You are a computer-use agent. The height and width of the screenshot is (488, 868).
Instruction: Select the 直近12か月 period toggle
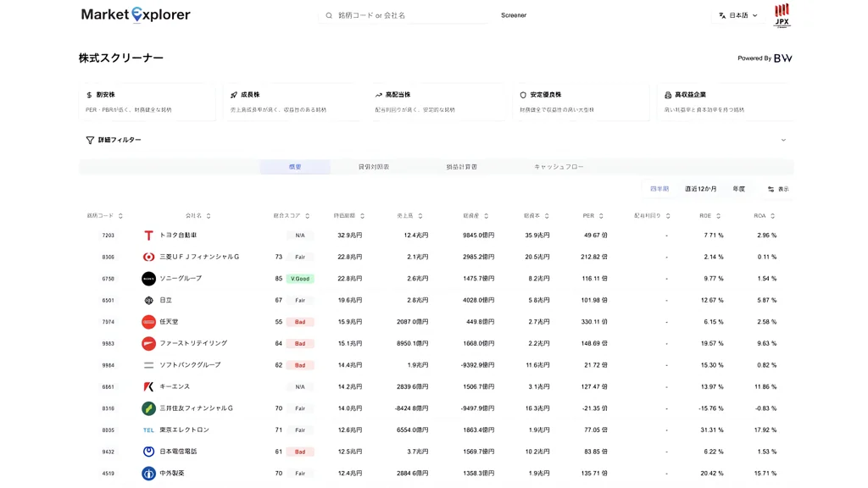(700, 189)
